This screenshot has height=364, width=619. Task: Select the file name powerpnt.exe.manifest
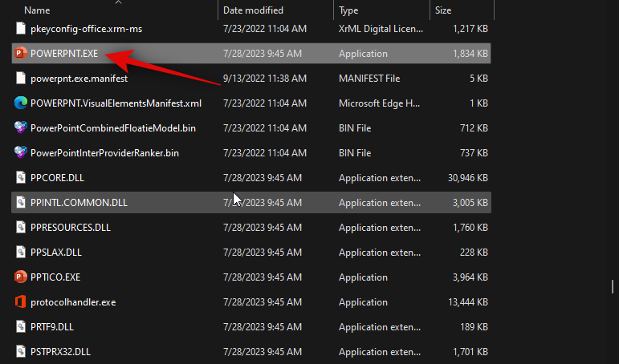(79, 79)
